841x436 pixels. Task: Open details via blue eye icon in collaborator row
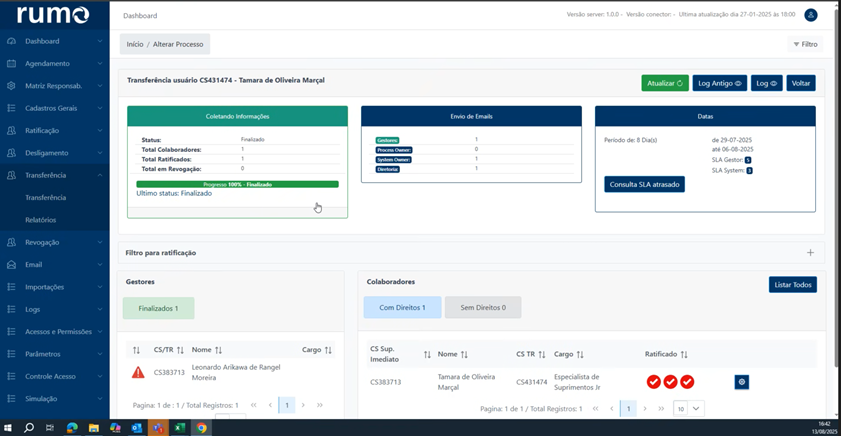(x=741, y=382)
